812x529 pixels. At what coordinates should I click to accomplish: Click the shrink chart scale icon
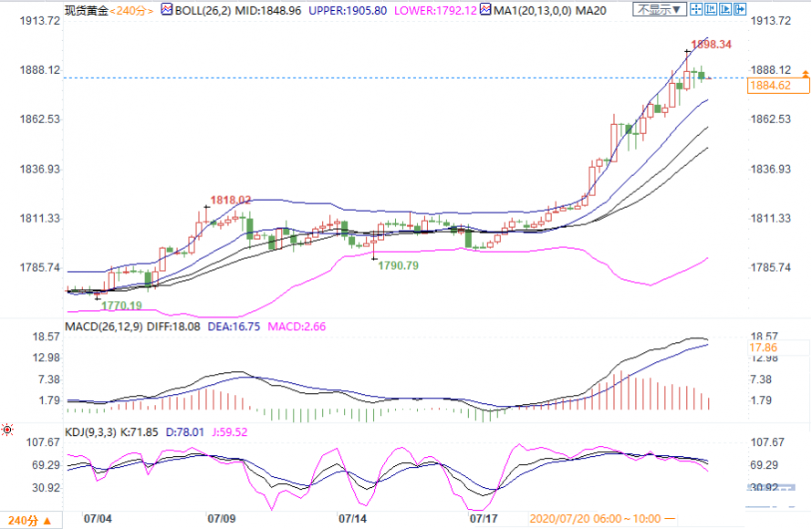(x=711, y=9)
